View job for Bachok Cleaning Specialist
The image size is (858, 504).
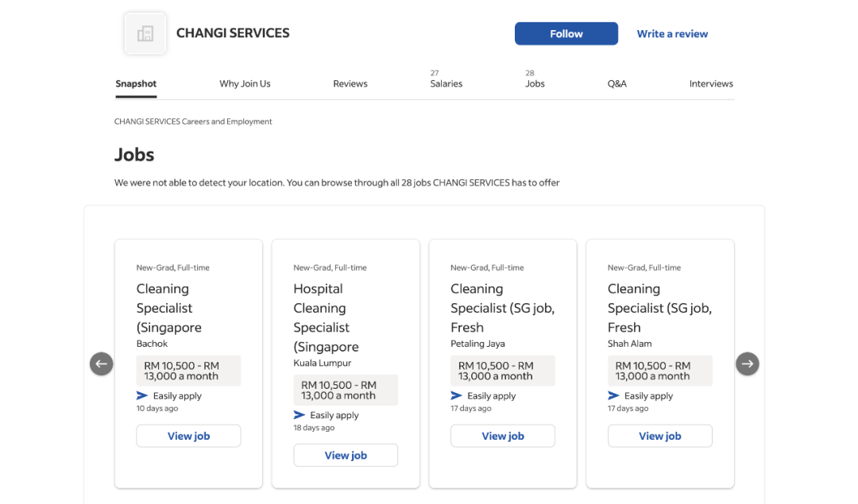tap(188, 436)
